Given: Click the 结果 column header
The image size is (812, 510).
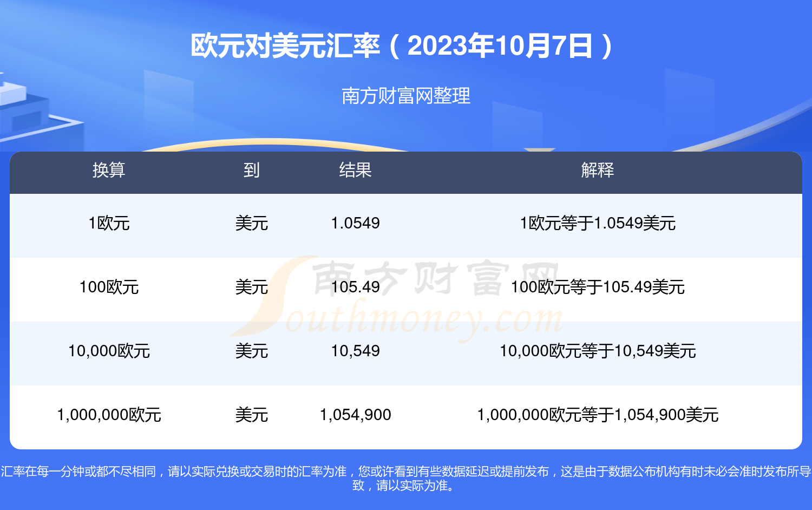Looking at the screenshot, I should [x=355, y=170].
